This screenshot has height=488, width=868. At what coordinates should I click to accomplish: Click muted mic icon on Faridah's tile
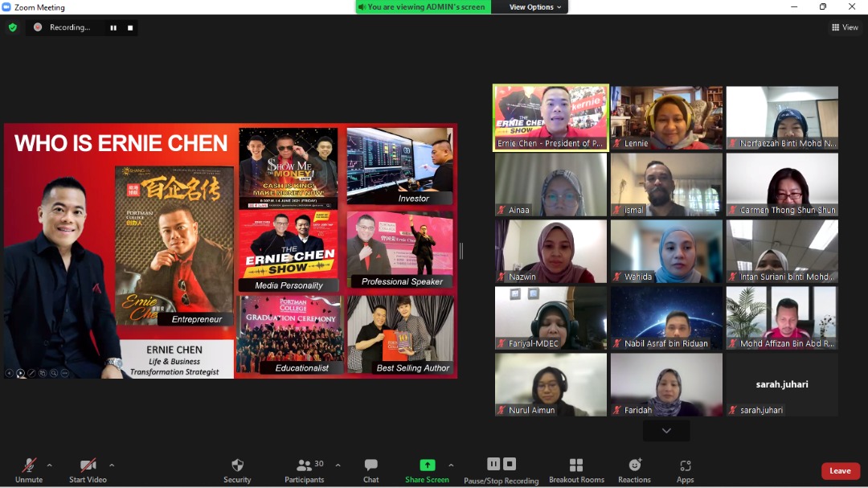coord(617,411)
